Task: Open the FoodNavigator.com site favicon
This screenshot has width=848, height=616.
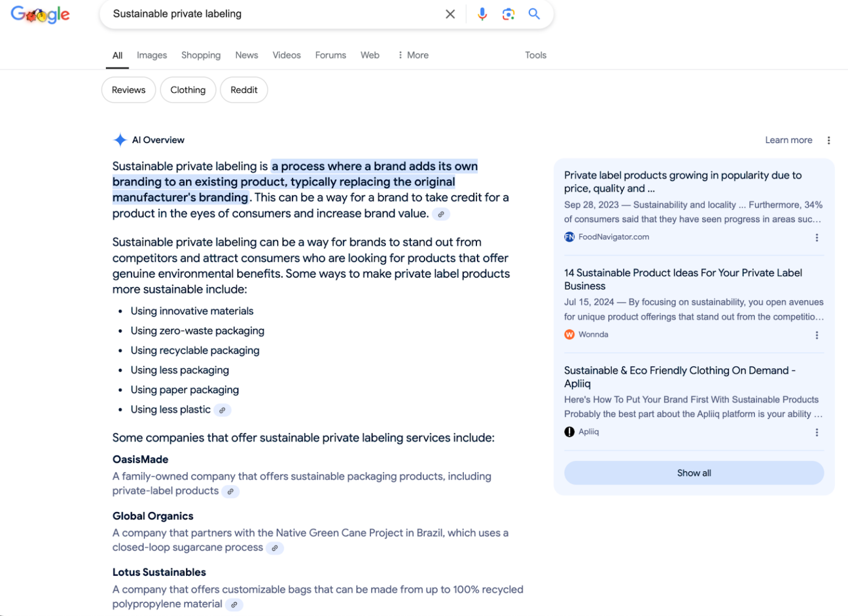Action: pyautogui.click(x=569, y=237)
